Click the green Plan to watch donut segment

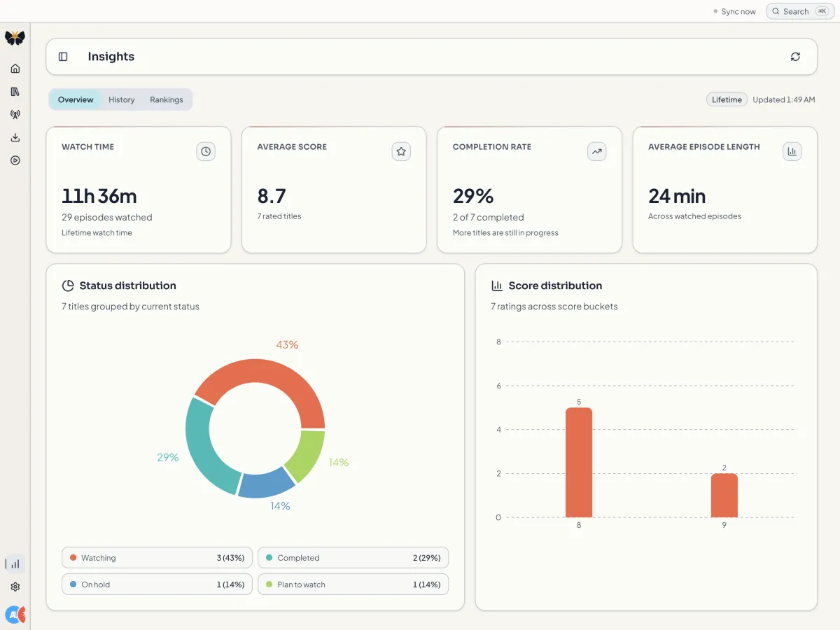coord(308,455)
